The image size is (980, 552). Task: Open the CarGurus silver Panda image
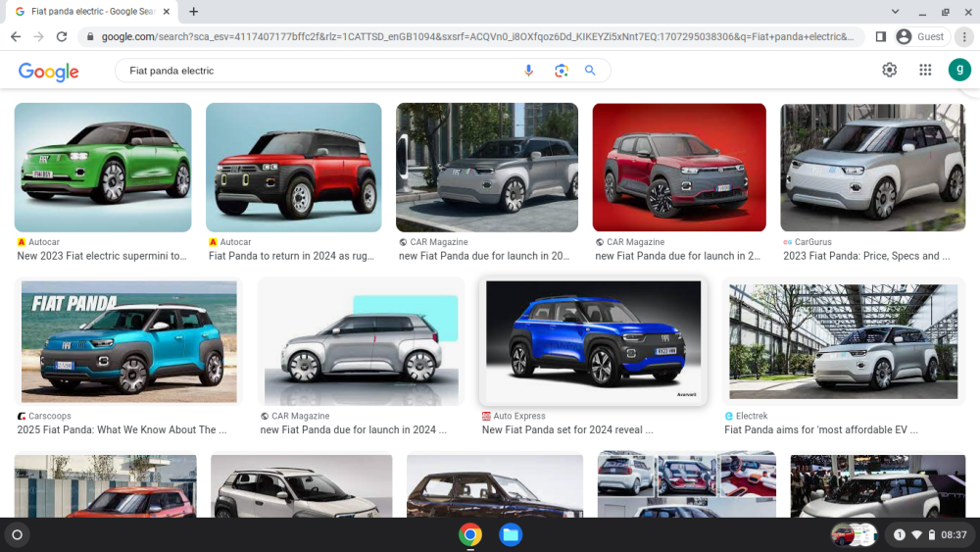click(873, 168)
